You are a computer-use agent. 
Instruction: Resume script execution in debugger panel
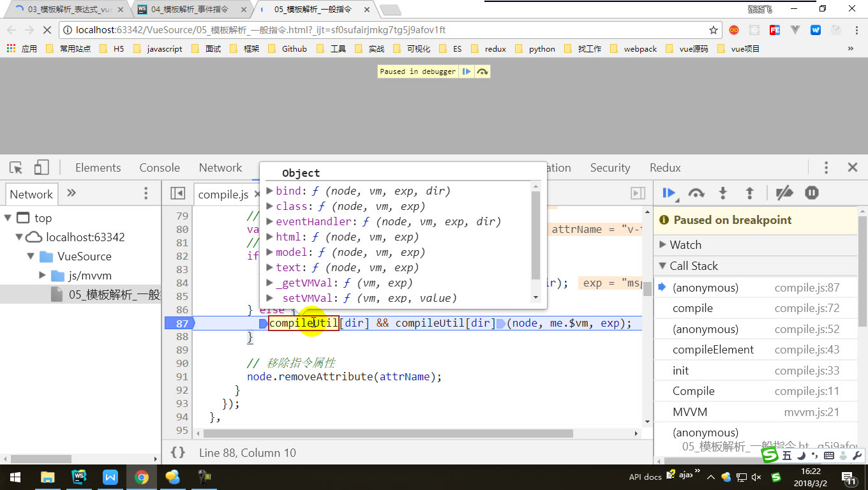(x=669, y=193)
